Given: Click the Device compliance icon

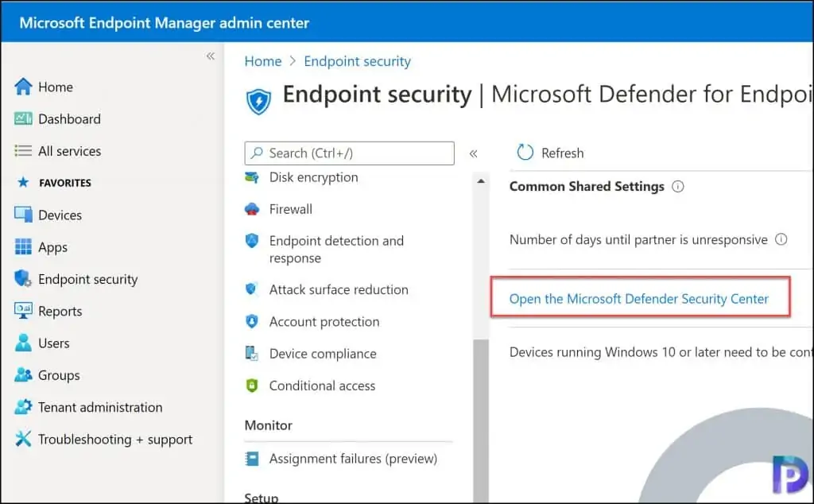Looking at the screenshot, I should (252, 354).
